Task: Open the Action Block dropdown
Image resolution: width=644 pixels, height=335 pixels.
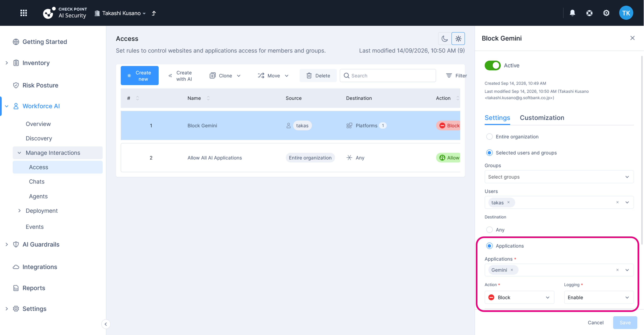Action: (x=519, y=297)
